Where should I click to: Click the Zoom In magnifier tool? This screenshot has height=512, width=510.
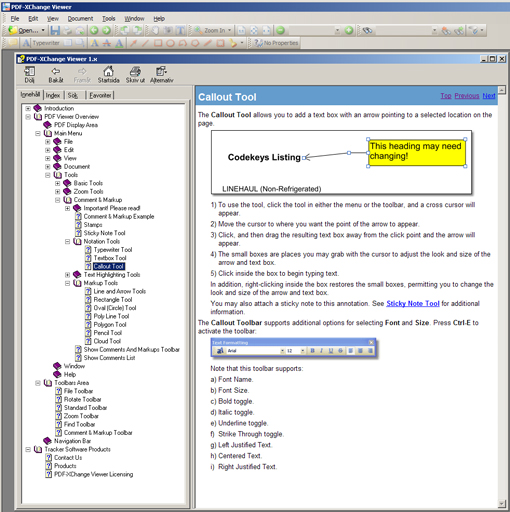pyautogui.click(x=210, y=31)
